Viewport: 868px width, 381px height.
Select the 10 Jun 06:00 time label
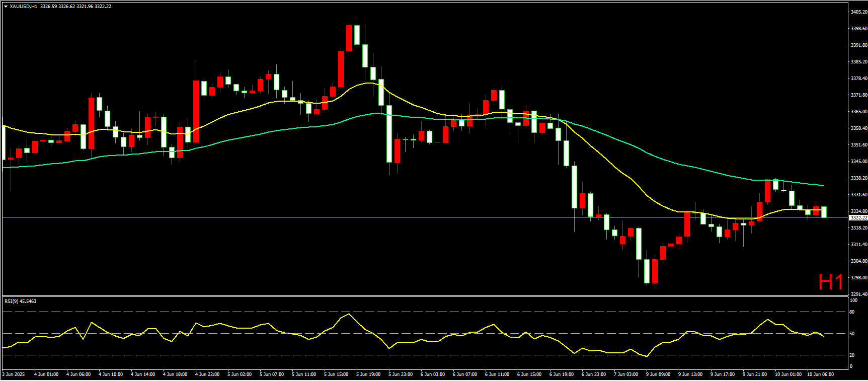(x=820, y=374)
